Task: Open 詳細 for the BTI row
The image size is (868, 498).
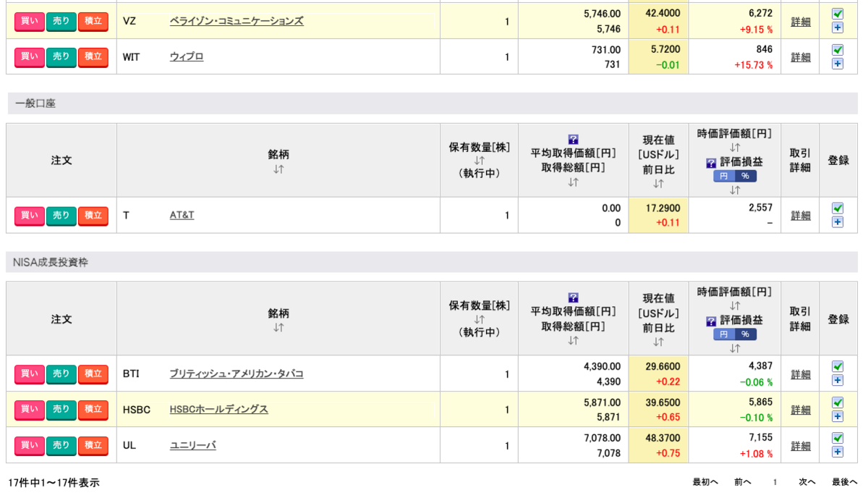Action: pyautogui.click(x=801, y=375)
